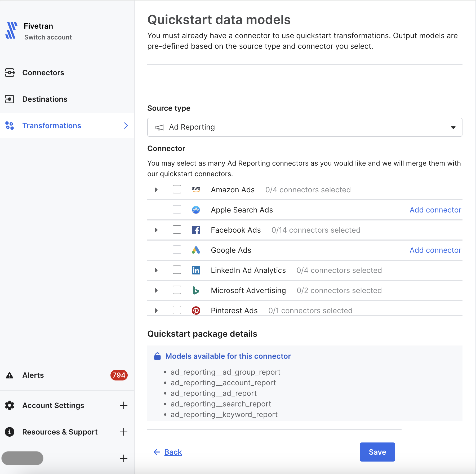Click the Pinterest Ads logo icon

point(196,311)
